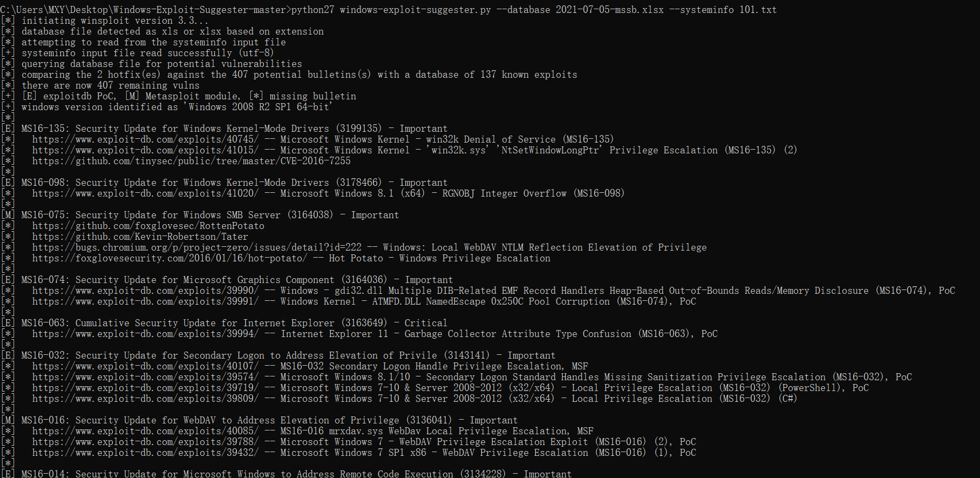This screenshot has height=478, width=980.
Task: Open the Kevin-Robertson Tater GitHub URL
Action: 140,237
